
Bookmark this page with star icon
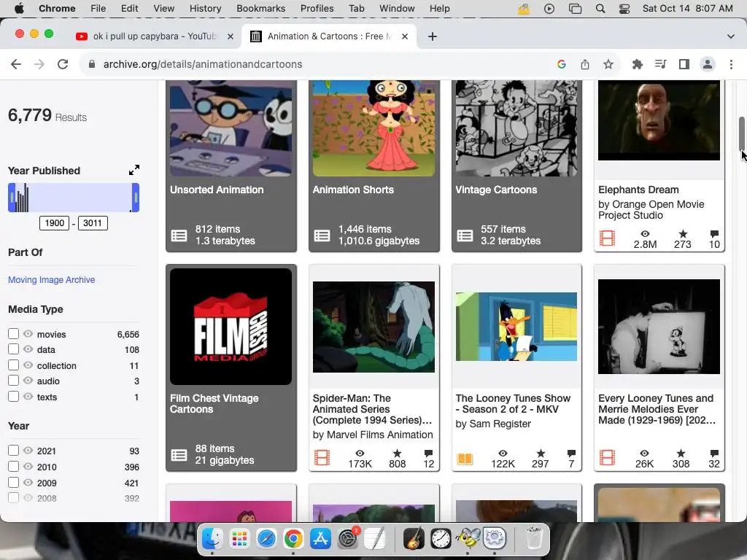pos(608,64)
